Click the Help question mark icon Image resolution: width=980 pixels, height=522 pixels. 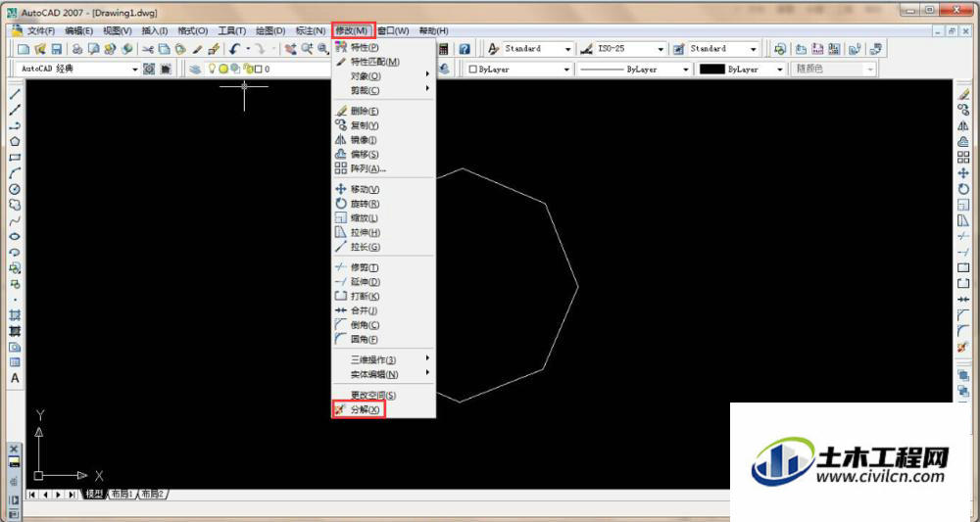(x=465, y=49)
